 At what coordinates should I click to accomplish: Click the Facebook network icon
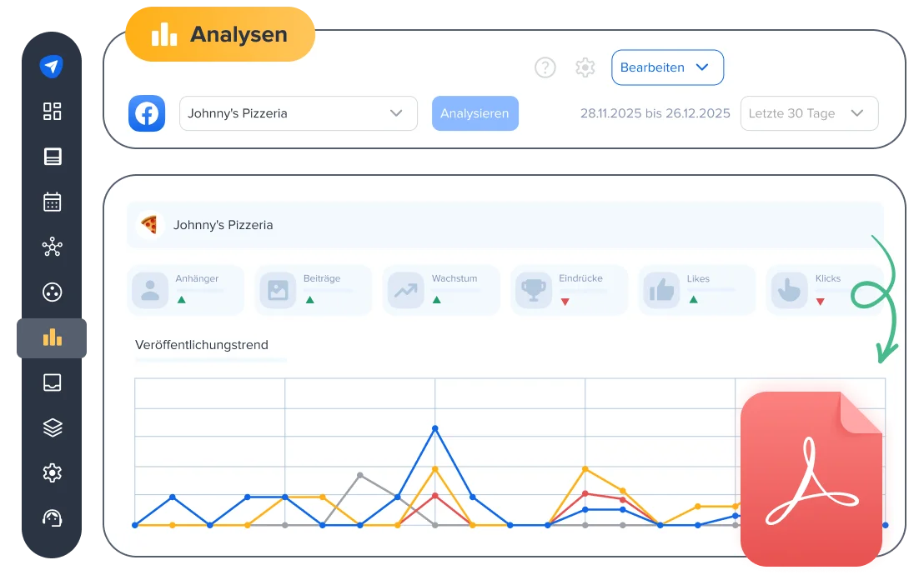pos(147,113)
